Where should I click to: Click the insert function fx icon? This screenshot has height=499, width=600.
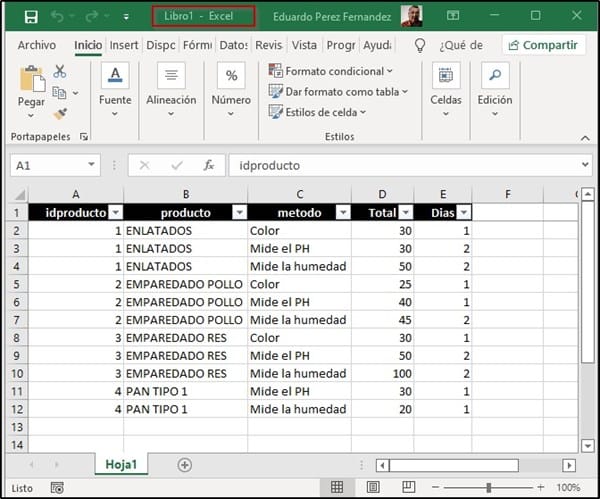pyautogui.click(x=208, y=165)
